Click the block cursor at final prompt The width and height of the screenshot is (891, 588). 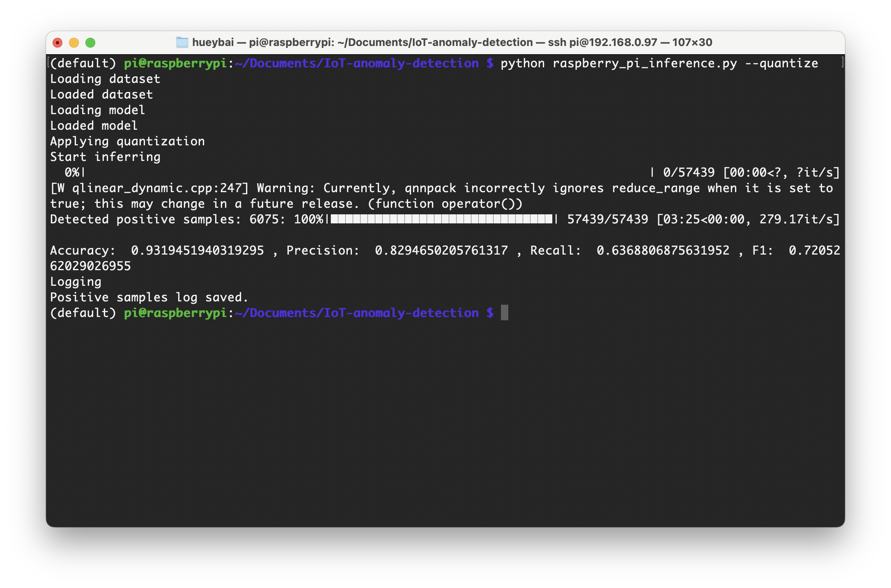coord(505,313)
